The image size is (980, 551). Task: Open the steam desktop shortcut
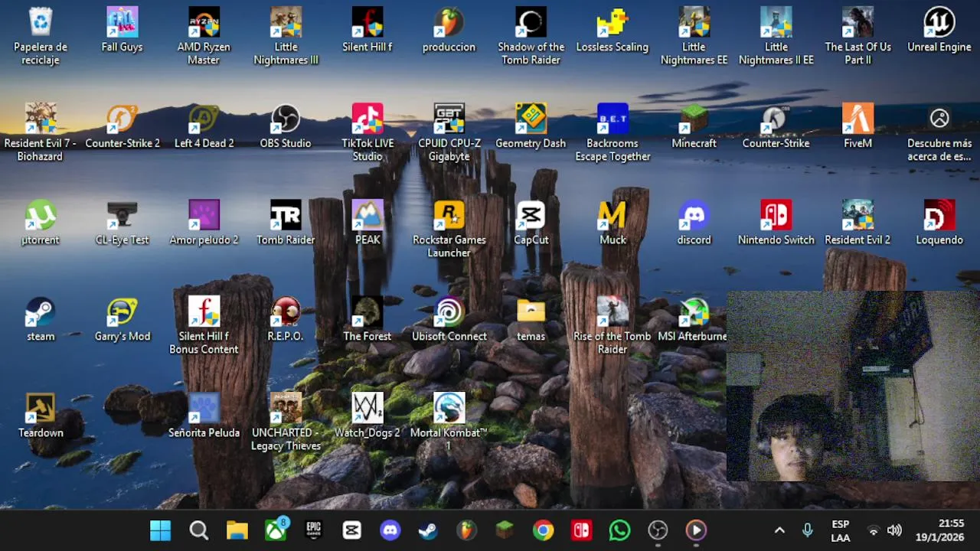(41, 319)
